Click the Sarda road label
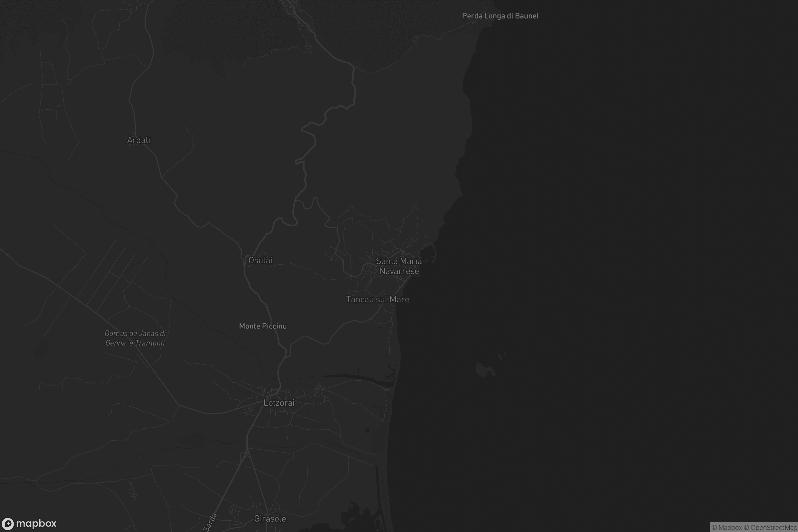Screen dimensions: 798x532 coord(210,522)
